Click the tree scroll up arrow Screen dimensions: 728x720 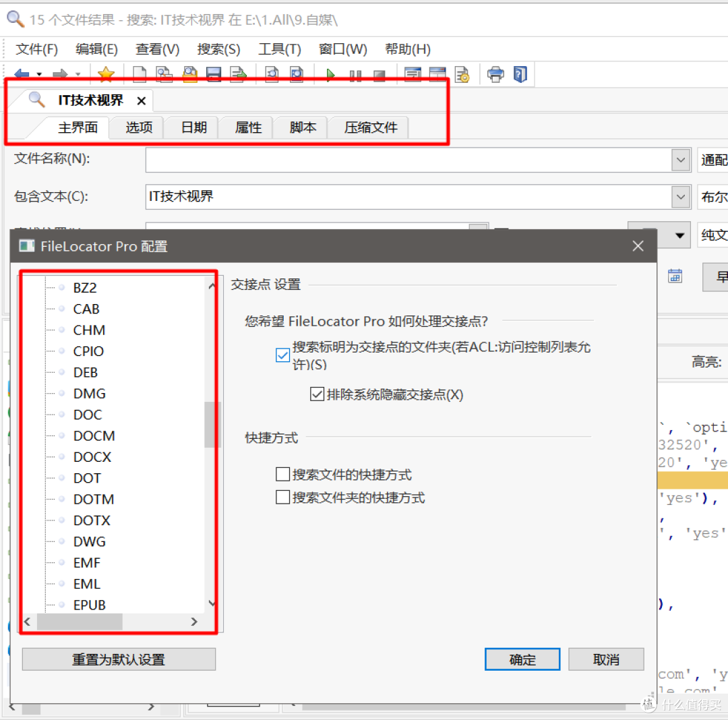point(211,286)
